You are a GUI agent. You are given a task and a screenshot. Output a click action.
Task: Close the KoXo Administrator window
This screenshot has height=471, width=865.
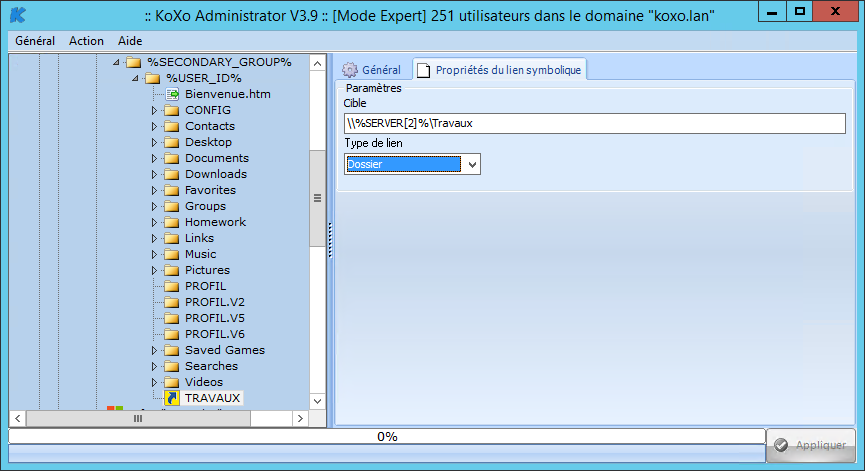(835, 12)
